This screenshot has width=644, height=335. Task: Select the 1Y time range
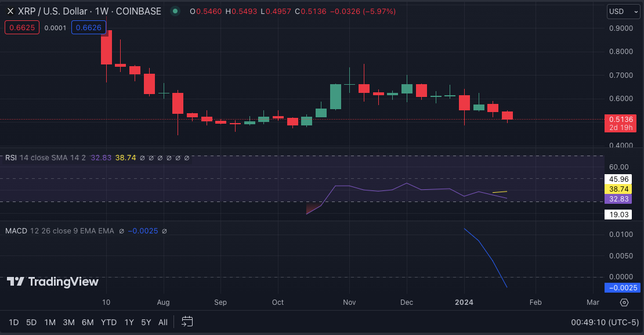point(129,322)
